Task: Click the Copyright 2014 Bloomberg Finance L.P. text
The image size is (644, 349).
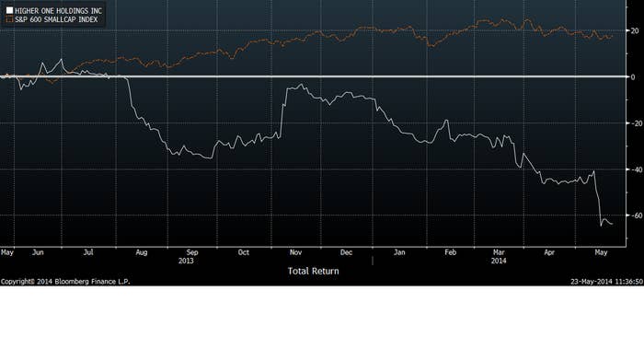Action: pyautogui.click(x=65, y=282)
